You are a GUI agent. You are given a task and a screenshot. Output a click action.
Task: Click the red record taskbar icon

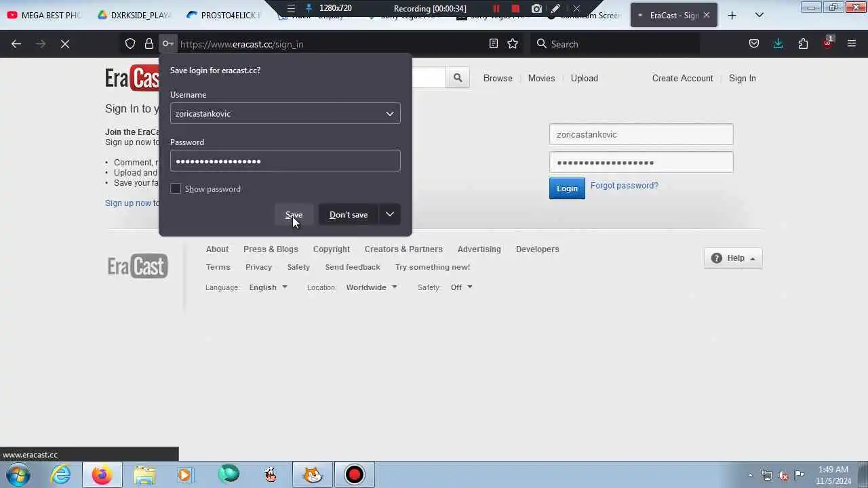(x=354, y=474)
